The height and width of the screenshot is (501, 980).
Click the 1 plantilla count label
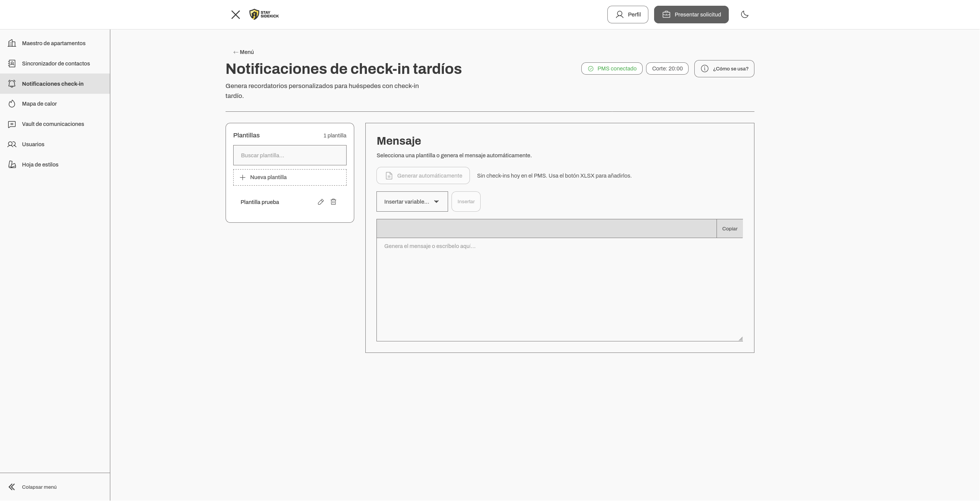[335, 135]
